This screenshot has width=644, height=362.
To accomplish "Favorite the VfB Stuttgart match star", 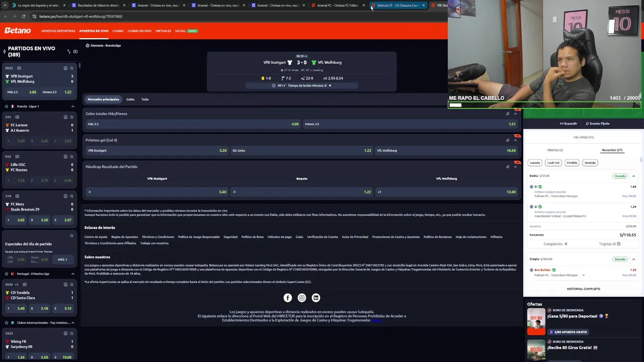I will point(71,68).
